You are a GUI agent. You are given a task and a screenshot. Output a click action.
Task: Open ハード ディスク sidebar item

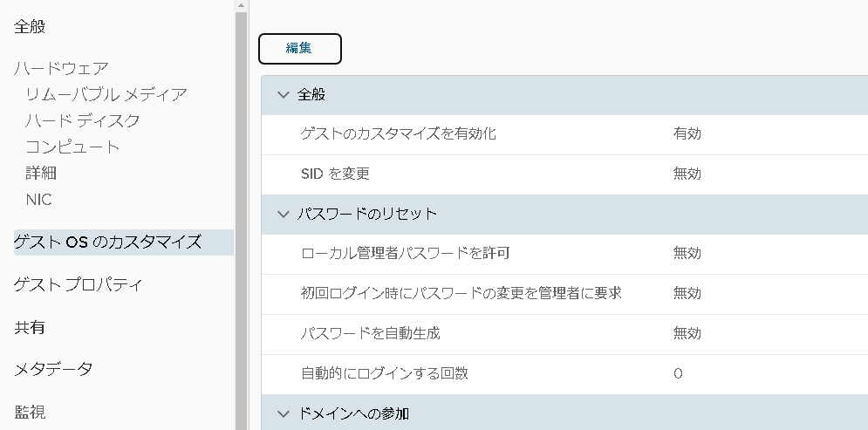83,120
